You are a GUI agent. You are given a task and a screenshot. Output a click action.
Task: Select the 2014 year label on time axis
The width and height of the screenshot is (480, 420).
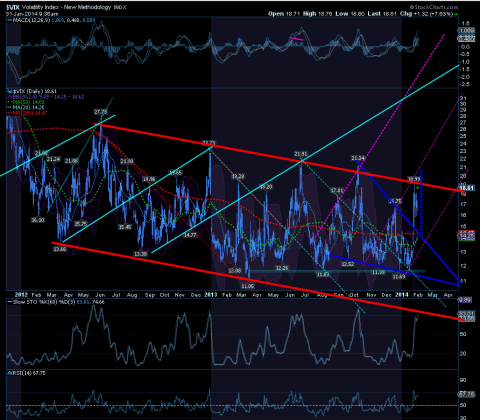tap(402, 295)
